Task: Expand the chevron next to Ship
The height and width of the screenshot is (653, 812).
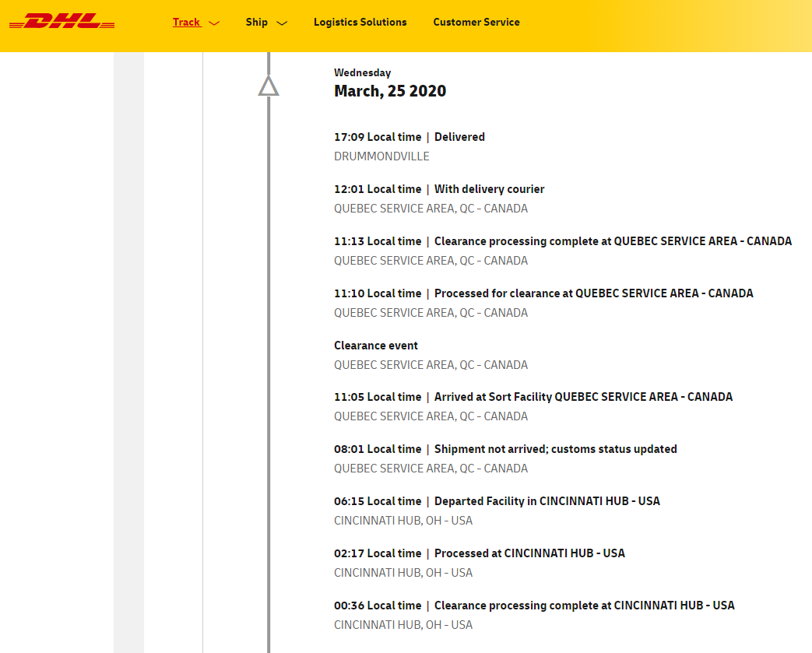Action: point(282,23)
